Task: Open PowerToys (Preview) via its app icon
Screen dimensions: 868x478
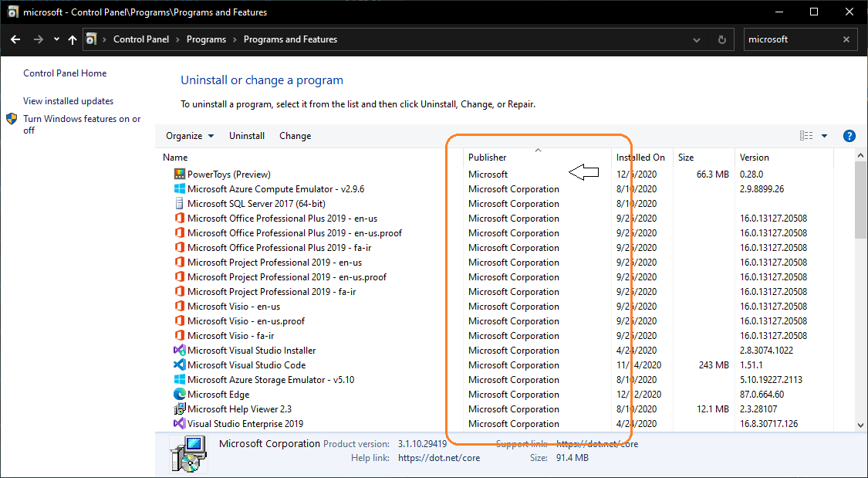Action: coord(179,174)
